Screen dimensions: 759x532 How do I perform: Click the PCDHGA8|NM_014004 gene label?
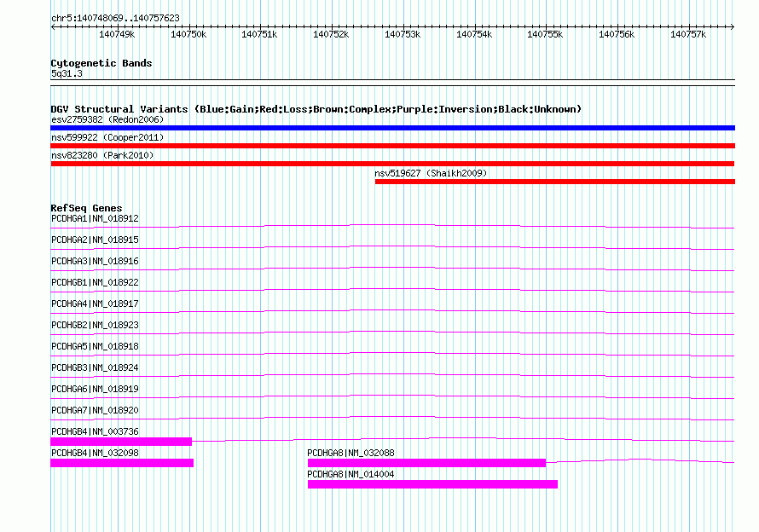(351, 474)
